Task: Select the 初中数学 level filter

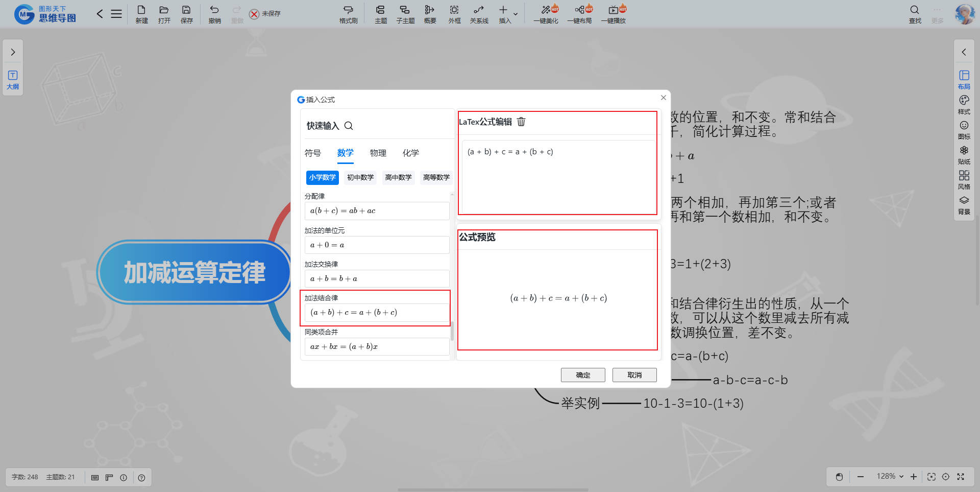Action: click(x=360, y=177)
